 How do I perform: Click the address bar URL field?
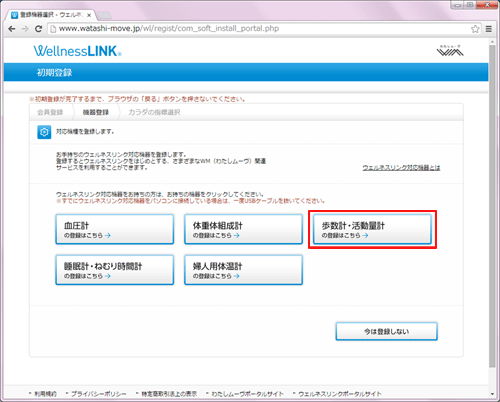[265, 29]
